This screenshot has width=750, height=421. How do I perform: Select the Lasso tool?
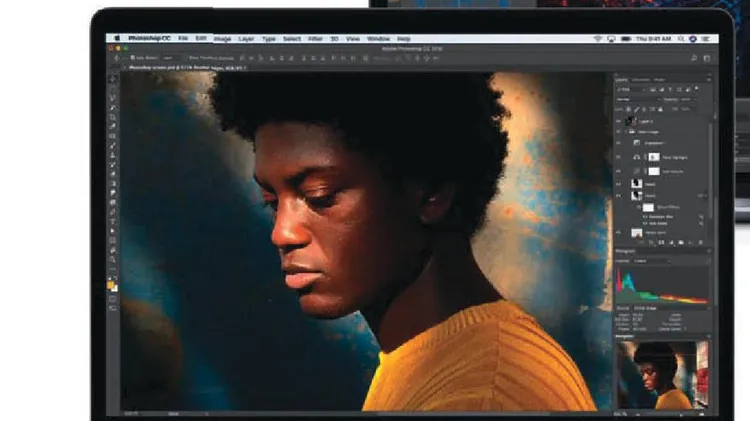point(113,98)
